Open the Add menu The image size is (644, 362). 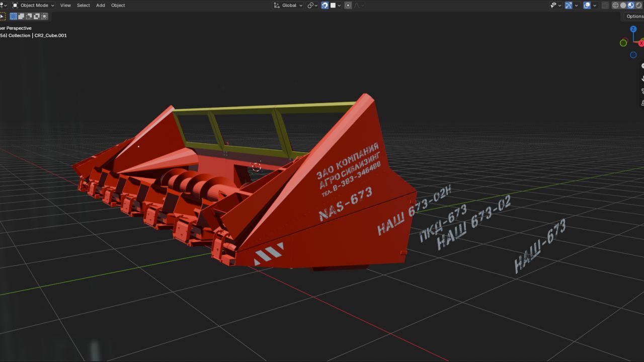pos(101,5)
